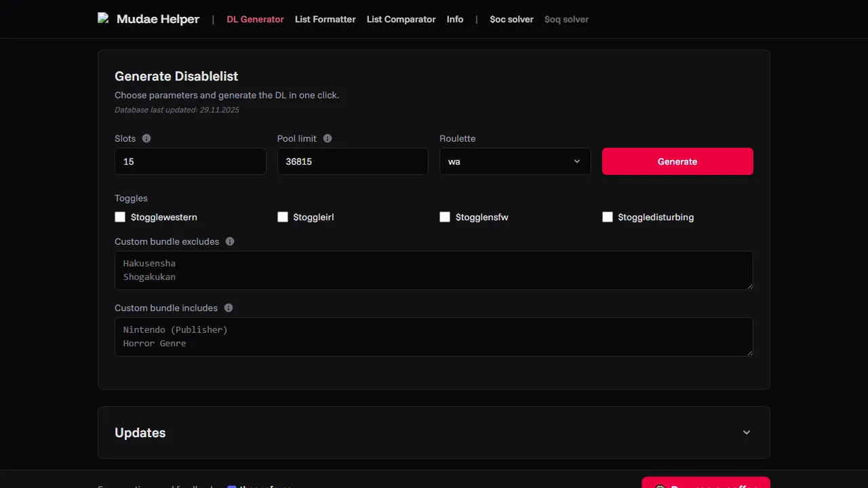Viewport: 868px width, 488px height.
Task: Check the $toggleirl option
Action: point(283,217)
